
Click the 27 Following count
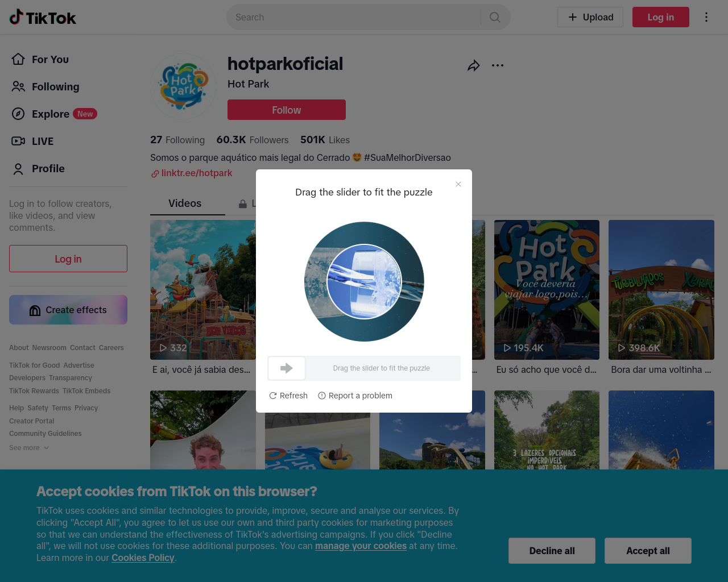pyautogui.click(x=177, y=140)
